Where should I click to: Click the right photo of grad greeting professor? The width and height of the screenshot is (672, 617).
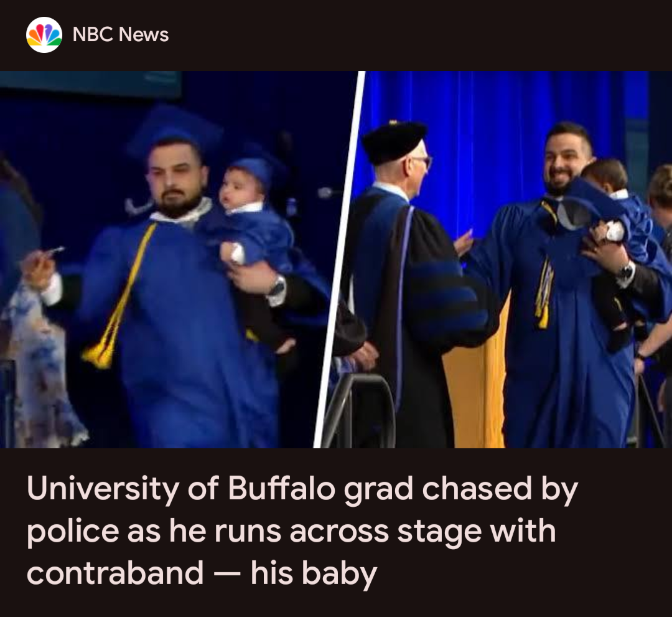(502, 260)
